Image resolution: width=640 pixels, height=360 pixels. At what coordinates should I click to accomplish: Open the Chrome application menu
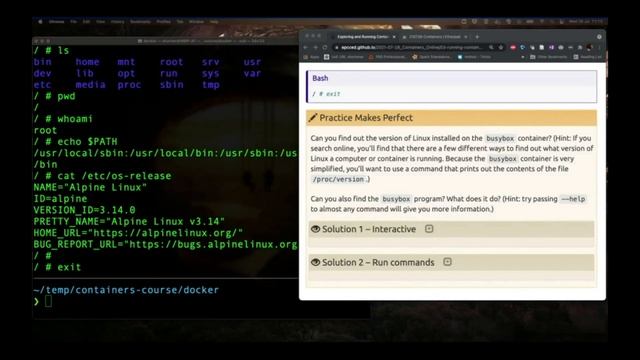[57, 22]
